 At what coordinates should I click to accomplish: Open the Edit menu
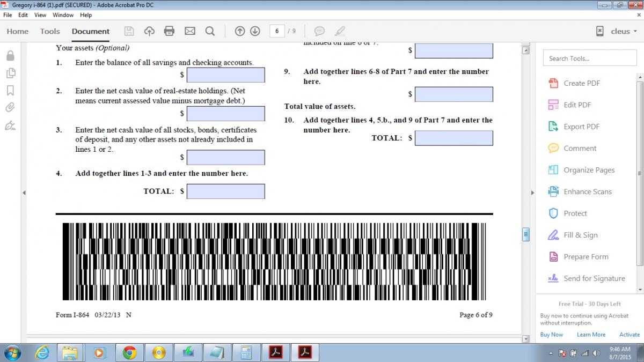[x=23, y=15]
